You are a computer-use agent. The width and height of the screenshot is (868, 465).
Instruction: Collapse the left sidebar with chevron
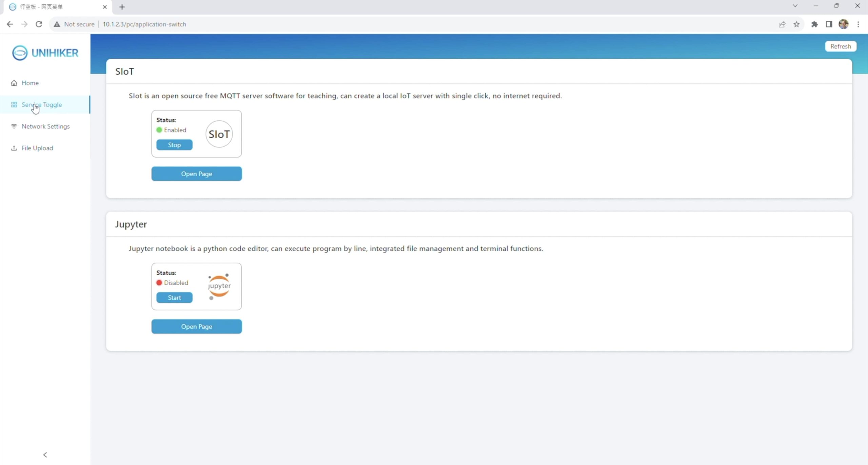[45, 454]
